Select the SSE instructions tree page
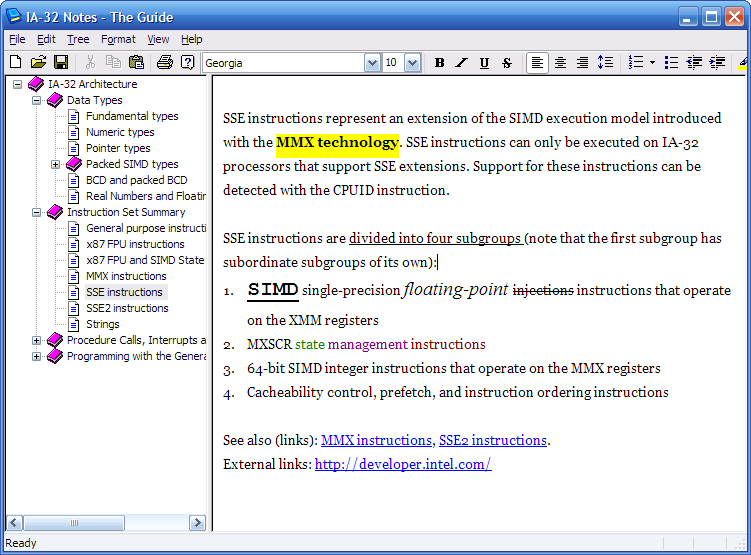 coord(125,292)
